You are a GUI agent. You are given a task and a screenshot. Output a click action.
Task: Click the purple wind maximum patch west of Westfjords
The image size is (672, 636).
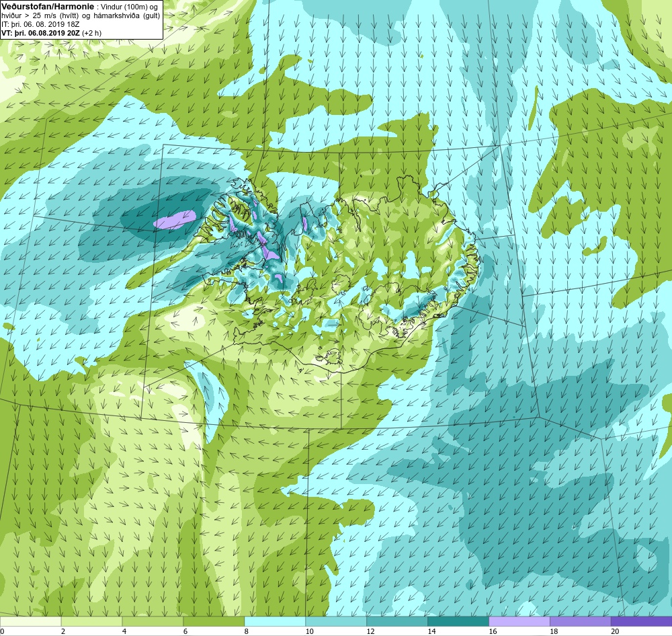point(175,219)
